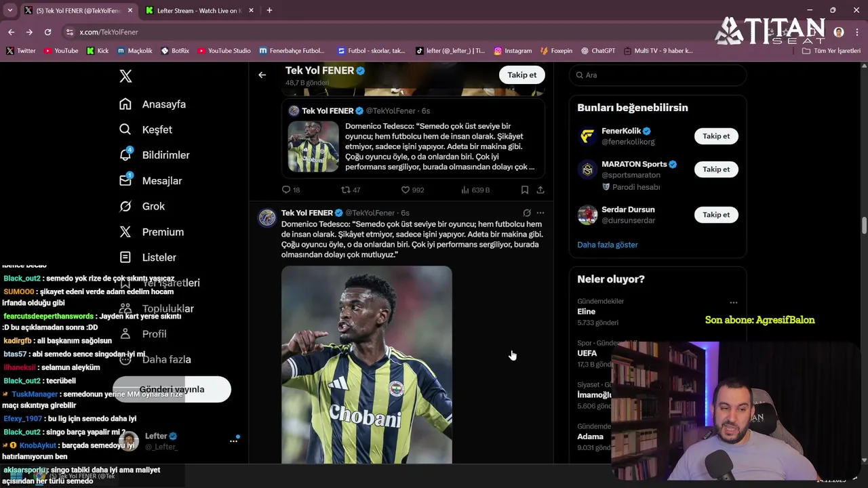Open trending topic UEFA
The image size is (868, 488).
(x=587, y=353)
